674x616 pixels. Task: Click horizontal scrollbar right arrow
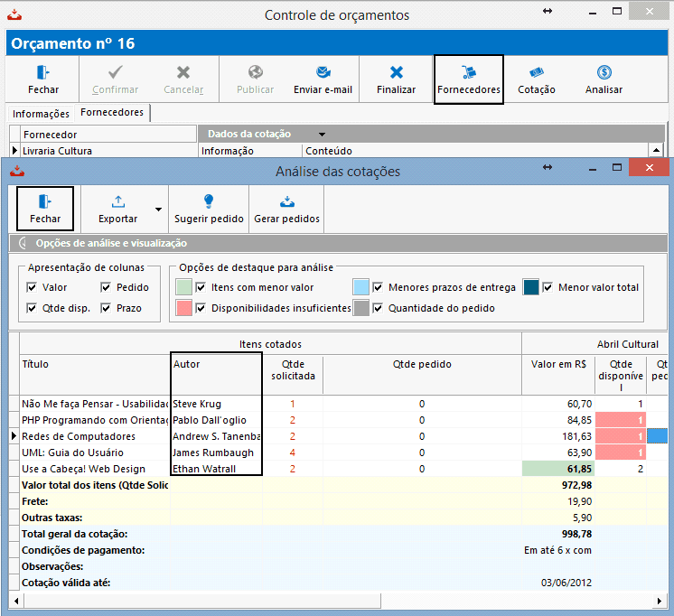(x=660, y=601)
